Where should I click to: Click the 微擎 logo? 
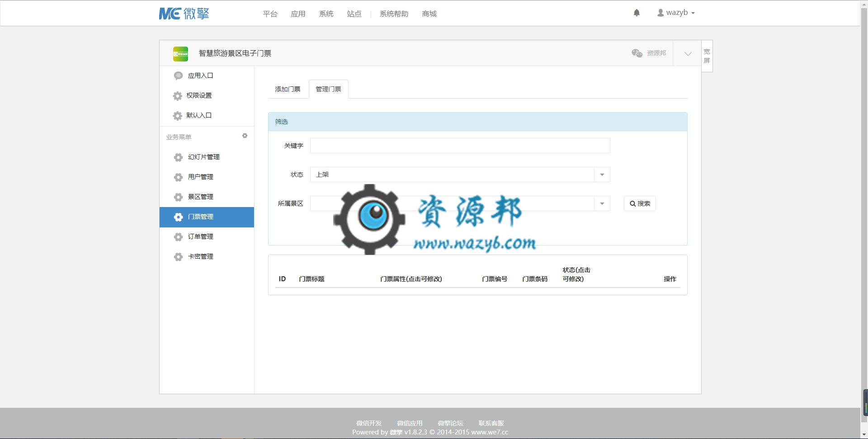[184, 14]
